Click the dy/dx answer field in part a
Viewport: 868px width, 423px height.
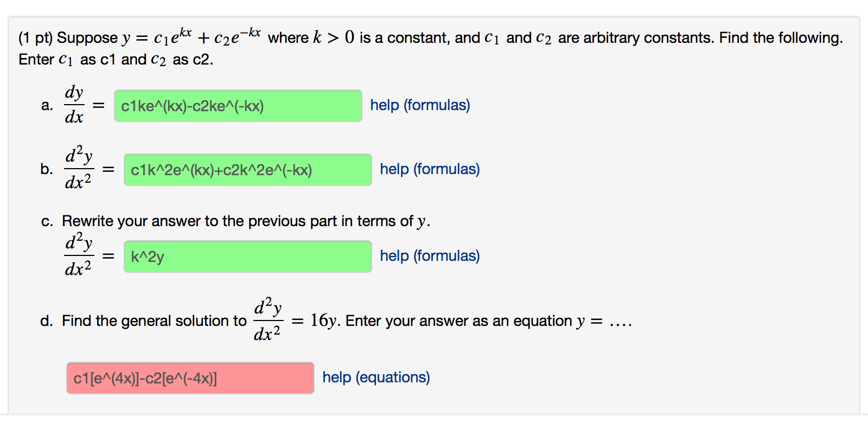tap(238, 106)
